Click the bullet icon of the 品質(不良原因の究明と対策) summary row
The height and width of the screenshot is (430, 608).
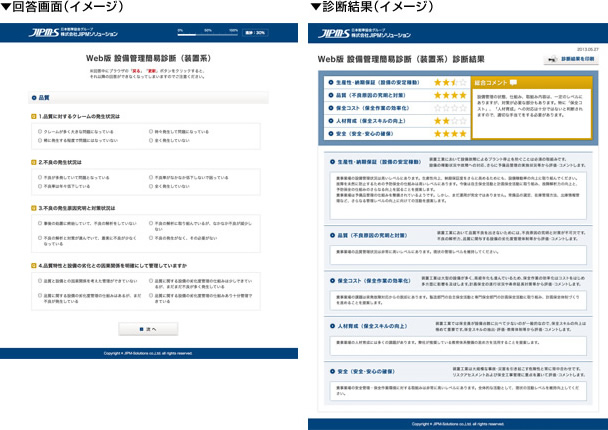(331, 95)
